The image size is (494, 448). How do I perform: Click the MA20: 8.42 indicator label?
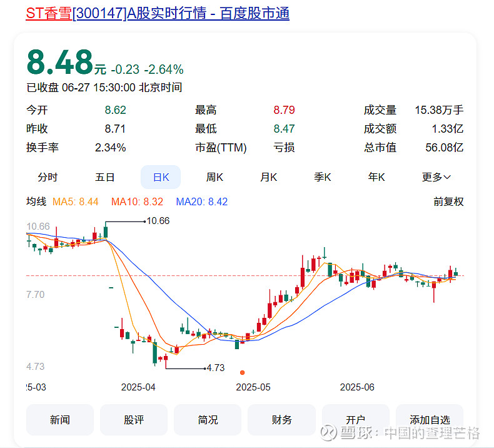tap(201, 201)
